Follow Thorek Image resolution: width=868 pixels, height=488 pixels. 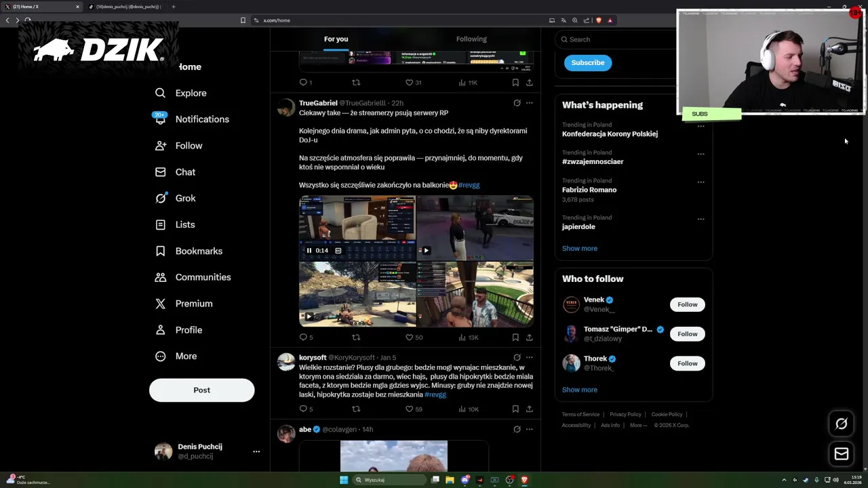[687, 363]
